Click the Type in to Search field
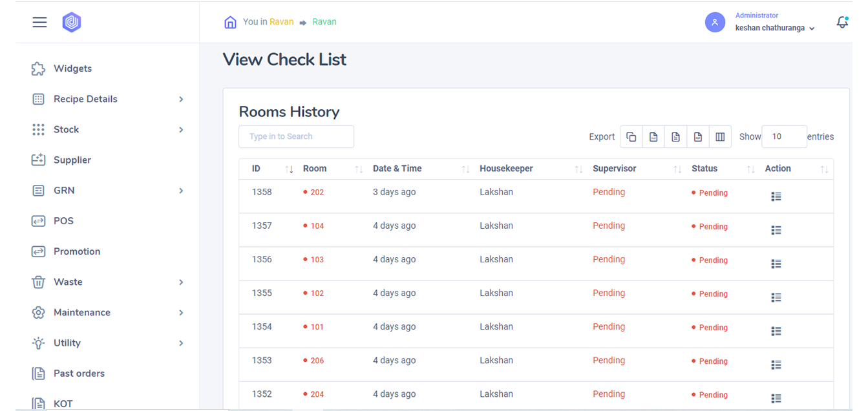Screen dimensions: 868x411 [296, 136]
